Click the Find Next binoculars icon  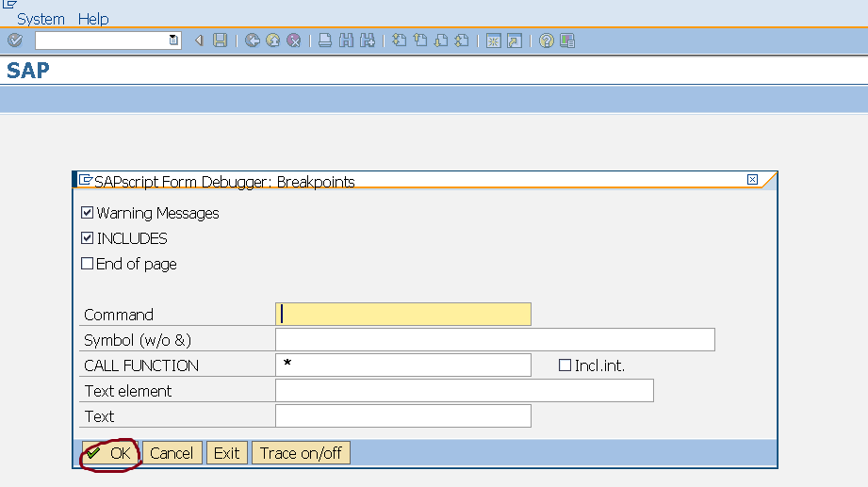(x=368, y=41)
